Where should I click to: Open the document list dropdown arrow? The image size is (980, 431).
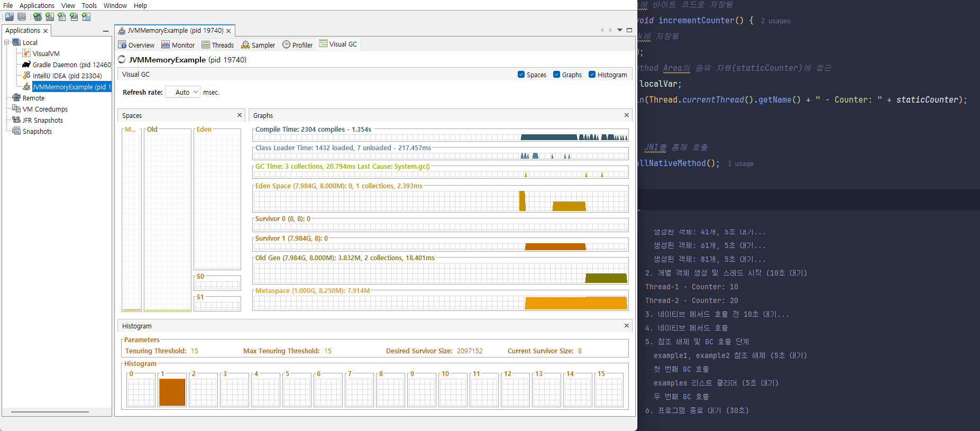click(620, 30)
